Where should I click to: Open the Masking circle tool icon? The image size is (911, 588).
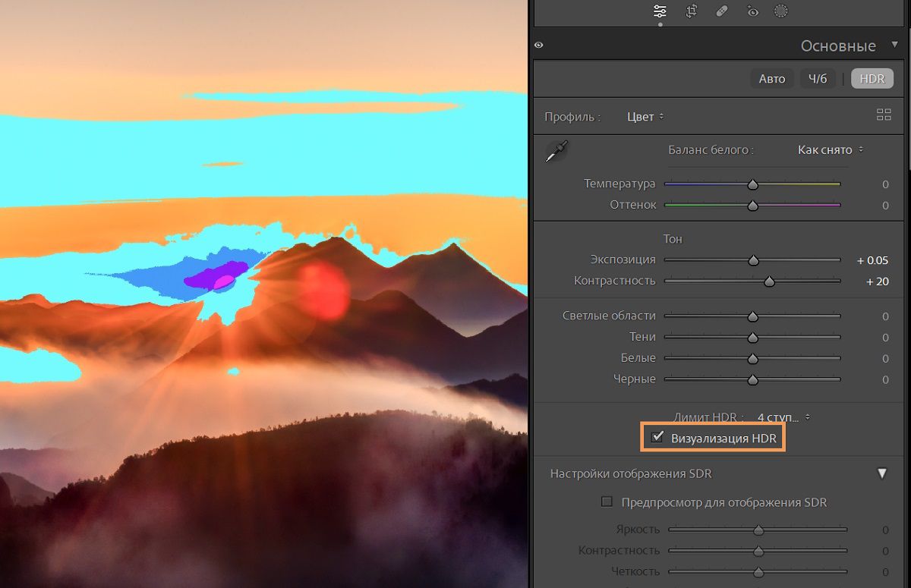780,11
